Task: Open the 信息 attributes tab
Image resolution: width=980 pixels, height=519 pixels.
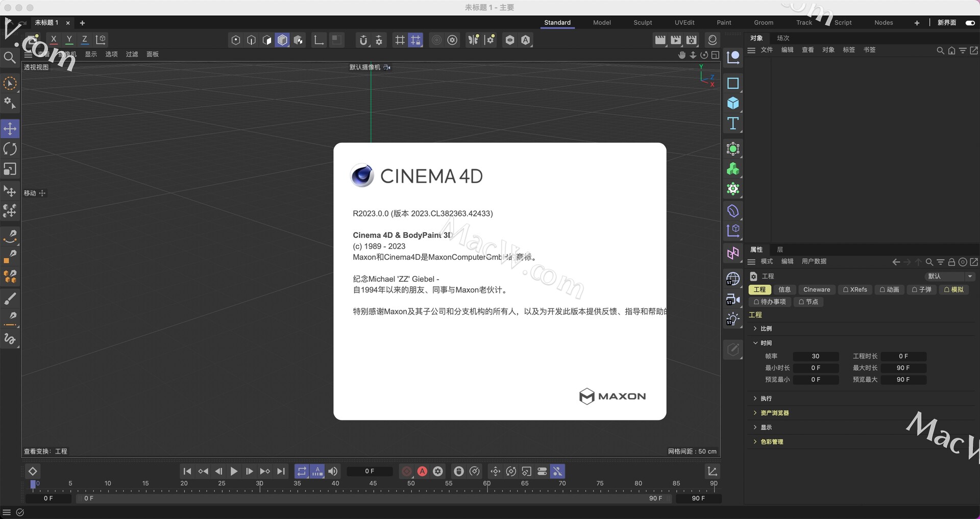Action: click(x=785, y=290)
